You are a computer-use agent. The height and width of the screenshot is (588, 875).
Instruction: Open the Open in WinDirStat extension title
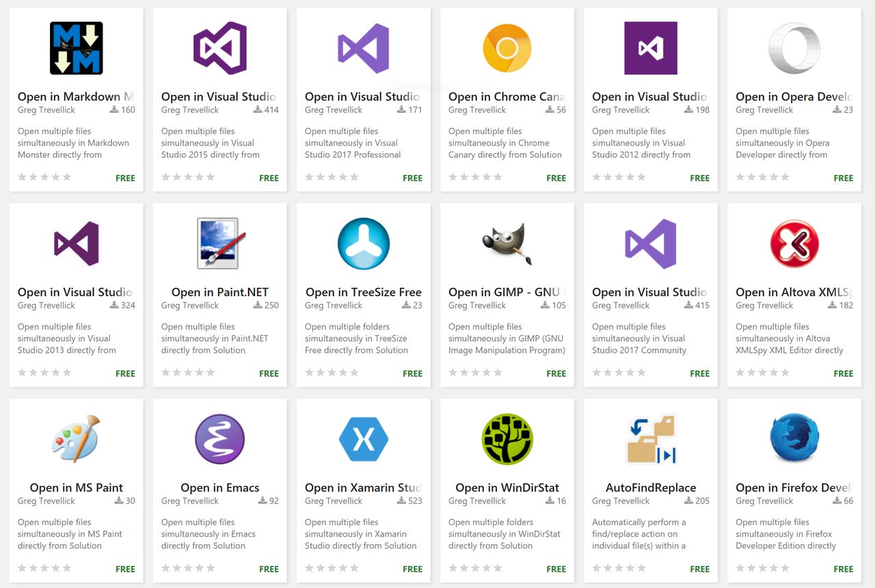coord(507,487)
